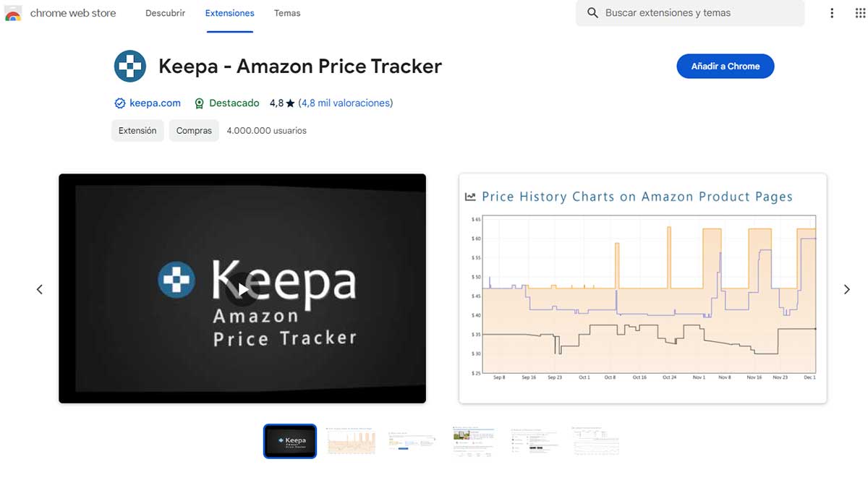The width and height of the screenshot is (868, 488).
Task: Advance to the next screenshot arrow
Action: coord(846,289)
